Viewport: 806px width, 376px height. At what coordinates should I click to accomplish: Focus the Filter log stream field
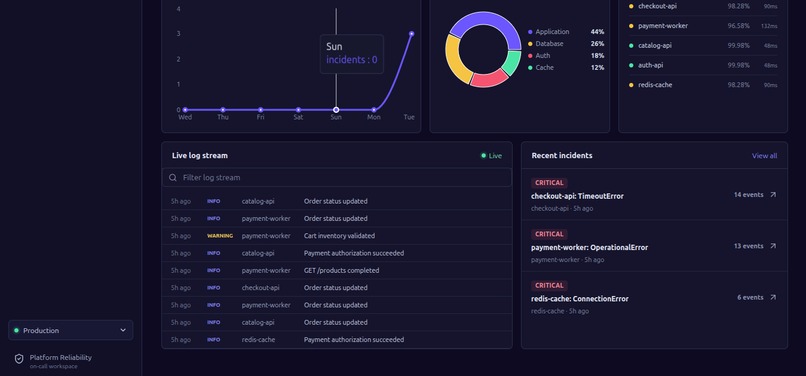click(x=337, y=177)
